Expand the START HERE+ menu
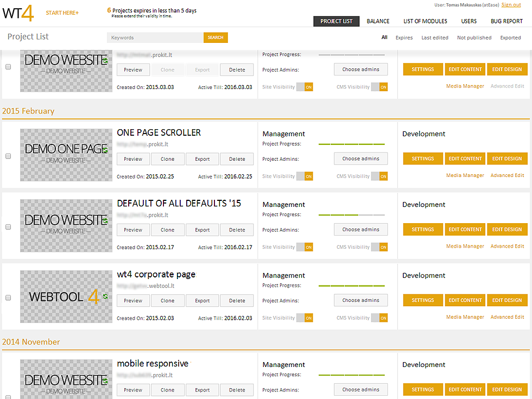 click(x=62, y=13)
